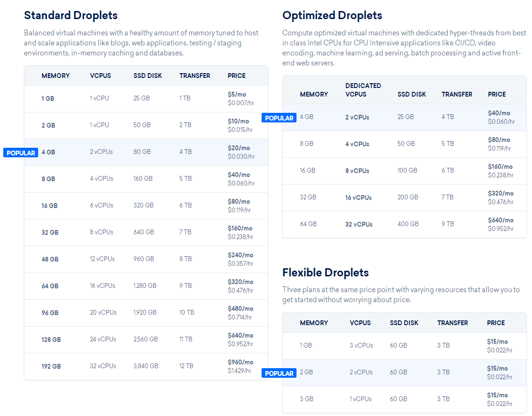Screen dimensions: 532x416
Task: Click the 1,280 GB disk value
Action: [144, 285]
